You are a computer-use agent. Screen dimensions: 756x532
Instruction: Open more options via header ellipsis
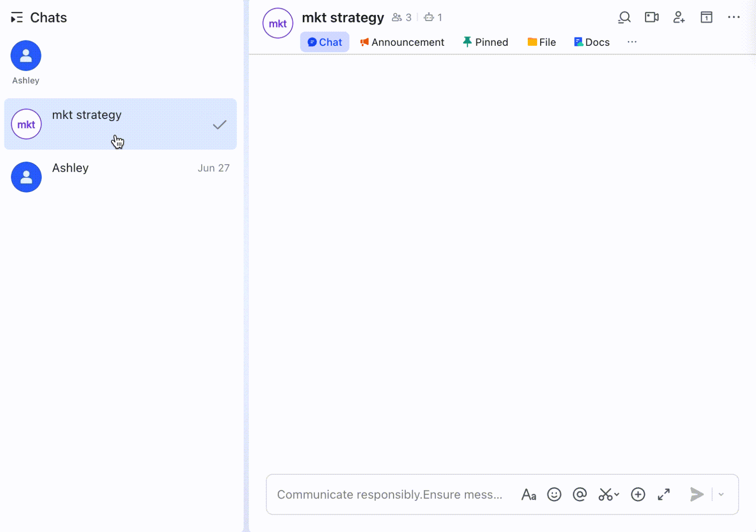(x=734, y=17)
